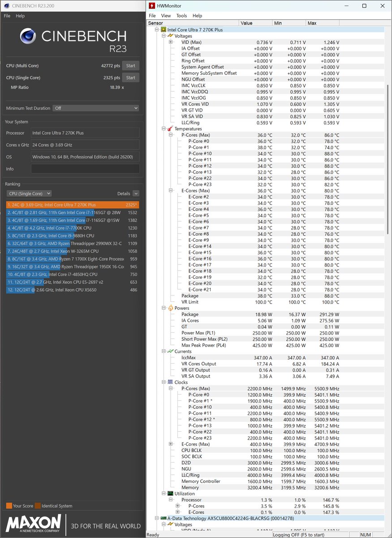Open the File menu in HWMonitor
392x538 pixels.
click(152, 16)
